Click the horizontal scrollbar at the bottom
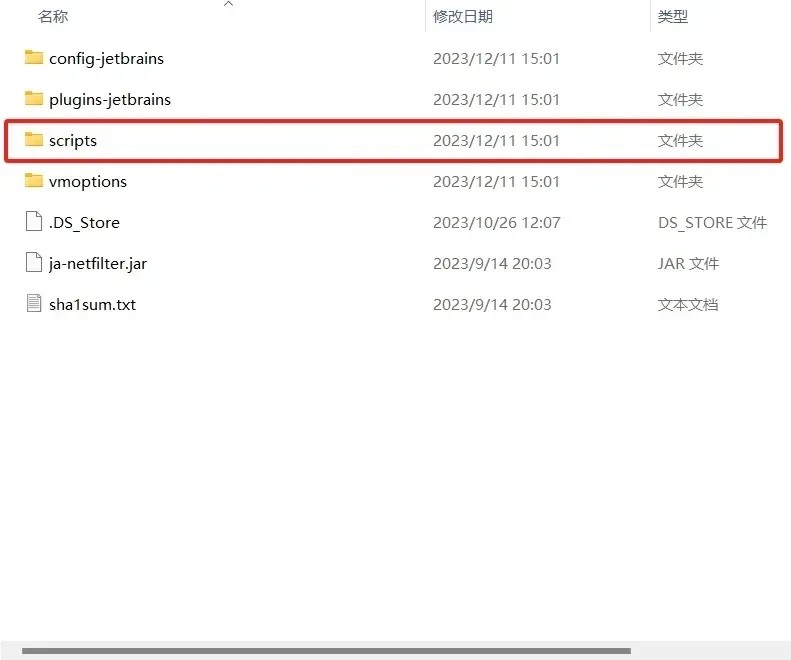This screenshot has height=660, width=791. [325, 651]
